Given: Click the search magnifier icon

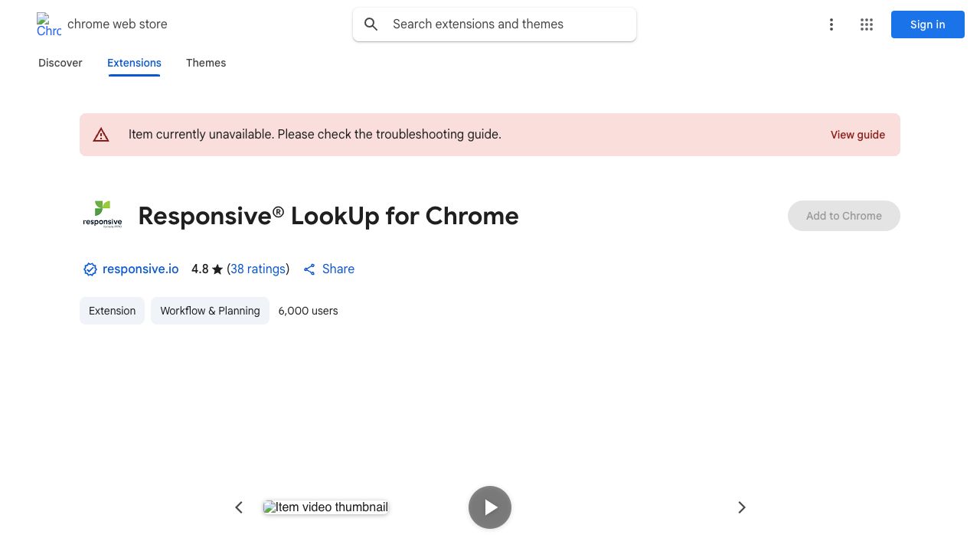Looking at the screenshot, I should 371,24.
